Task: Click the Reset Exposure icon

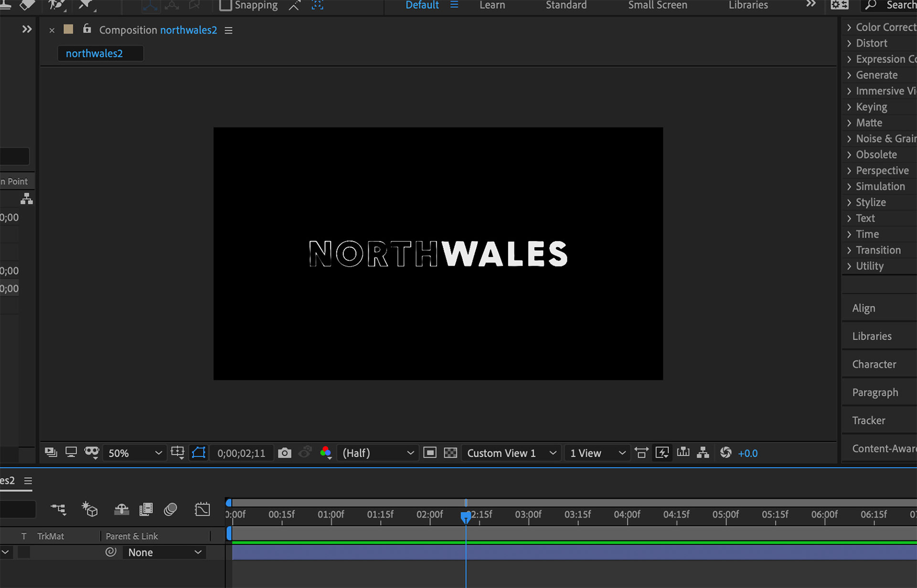Action: (725, 452)
